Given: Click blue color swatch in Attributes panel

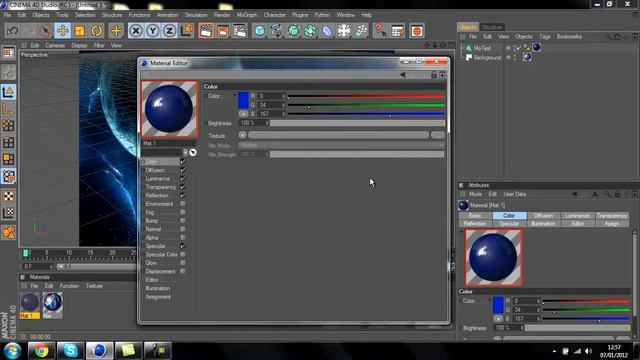Looking at the screenshot, I should click(498, 305).
